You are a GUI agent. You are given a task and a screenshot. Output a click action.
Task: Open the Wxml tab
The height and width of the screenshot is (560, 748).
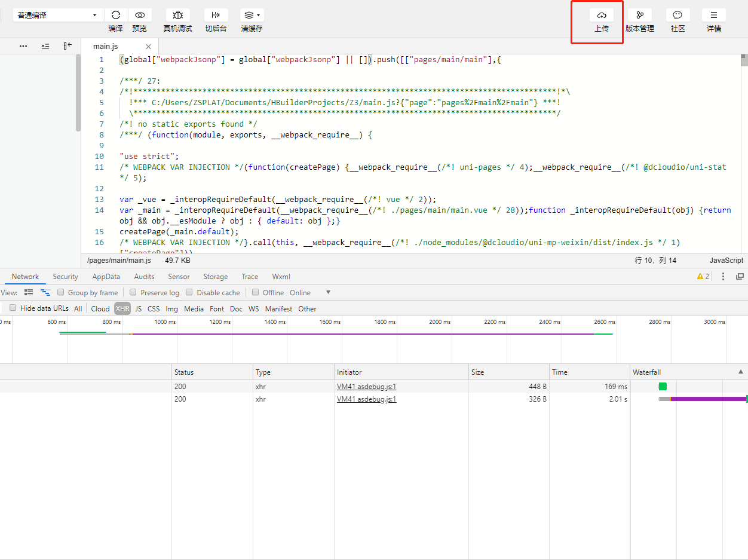(x=281, y=277)
